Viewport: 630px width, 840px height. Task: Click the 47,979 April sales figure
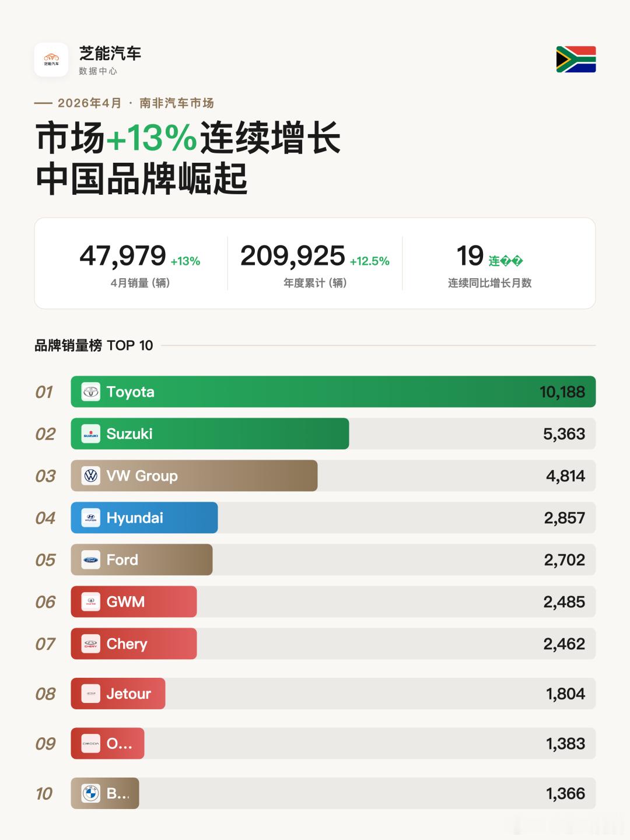[123, 256]
